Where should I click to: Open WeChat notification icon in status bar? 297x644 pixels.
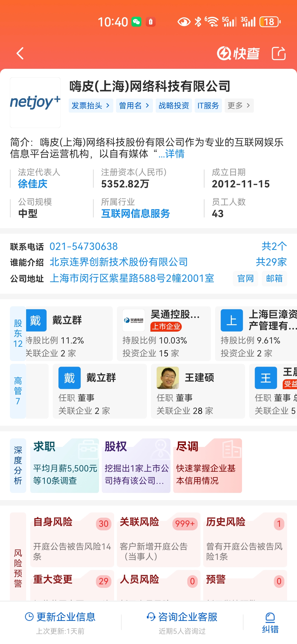click(136, 22)
